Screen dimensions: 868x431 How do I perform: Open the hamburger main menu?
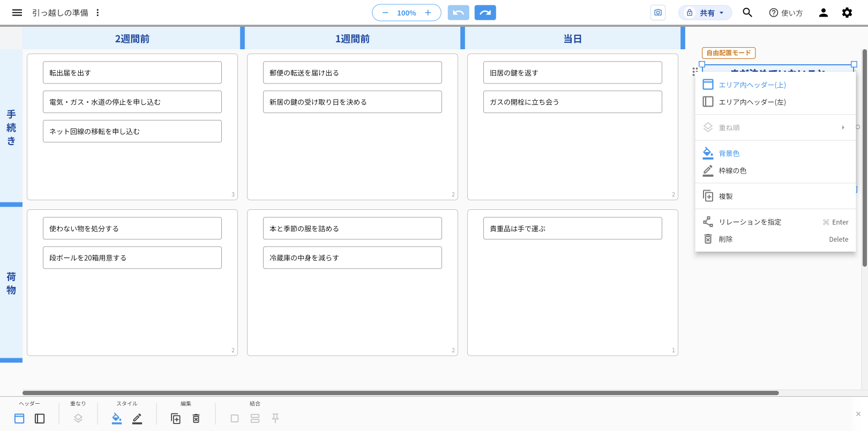pos(17,12)
